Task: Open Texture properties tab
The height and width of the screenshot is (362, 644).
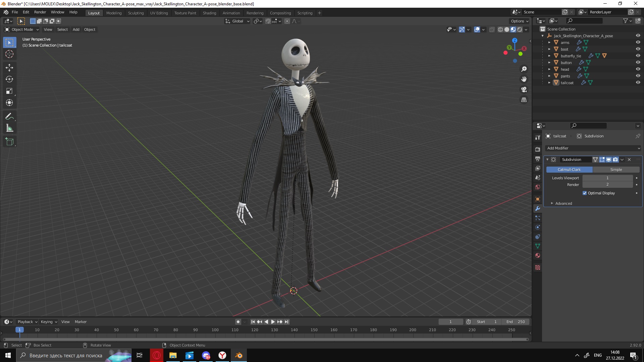Action: [x=538, y=267]
